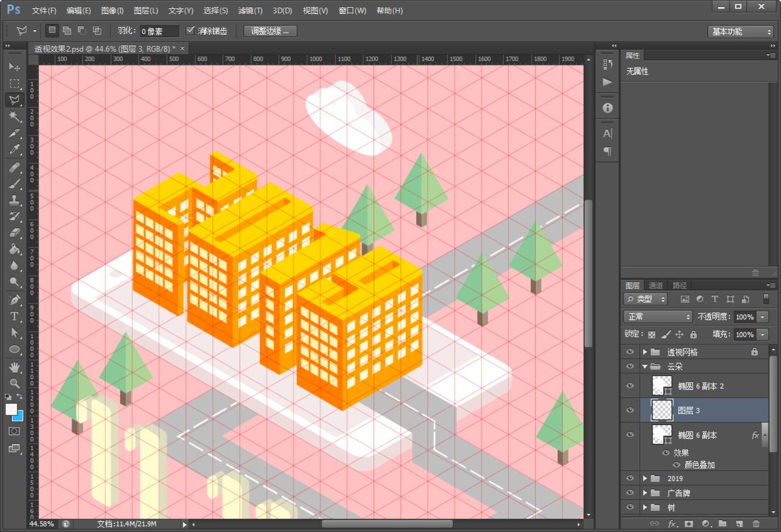
Task: Click the feather (羽化) input field
Action: pyautogui.click(x=159, y=31)
